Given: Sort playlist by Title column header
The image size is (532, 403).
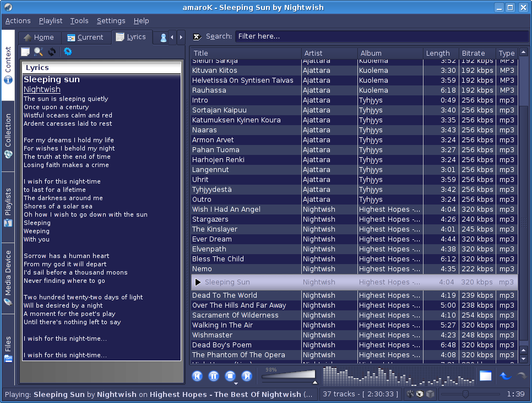Looking at the screenshot, I should click(x=246, y=53).
